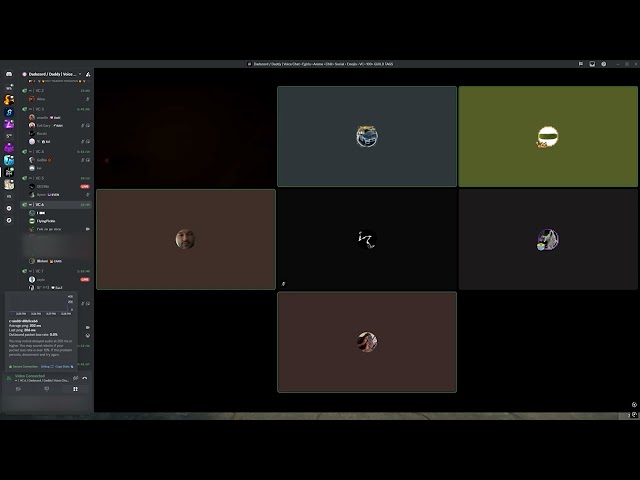Open the orange flame server icon
Screen dimensions: 640x480
pyautogui.click(x=9, y=100)
